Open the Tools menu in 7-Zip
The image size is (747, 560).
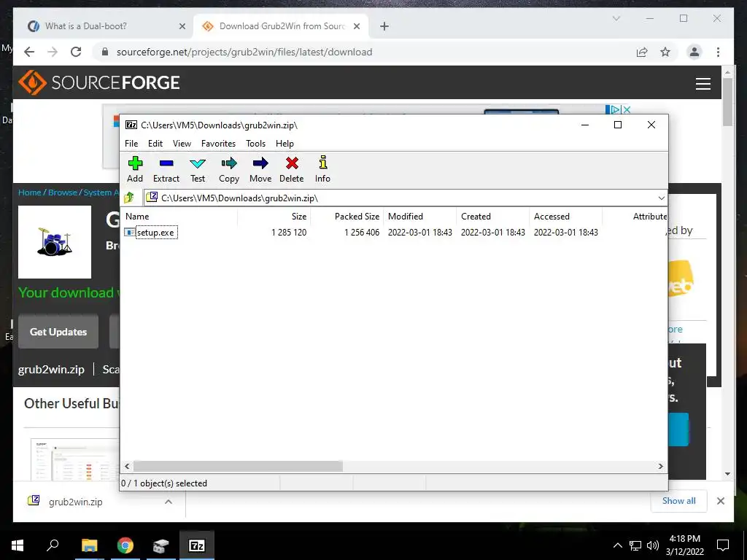[255, 144]
